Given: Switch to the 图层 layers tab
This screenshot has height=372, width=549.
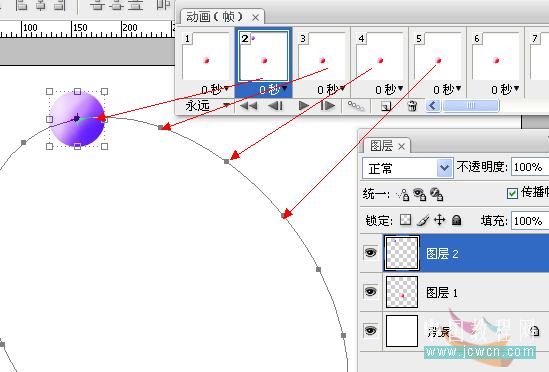Looking at the screenshot, I should click(x=381, y=146).
